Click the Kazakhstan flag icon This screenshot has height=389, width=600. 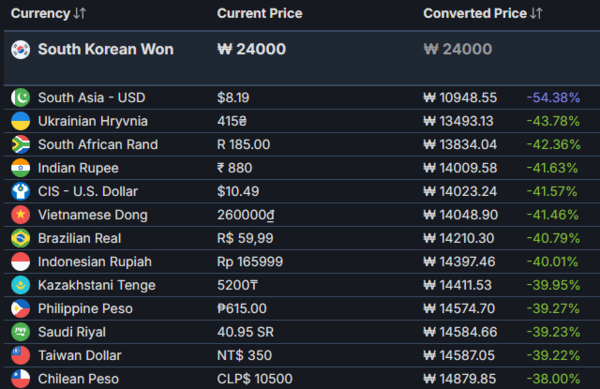tap(21, 285)
